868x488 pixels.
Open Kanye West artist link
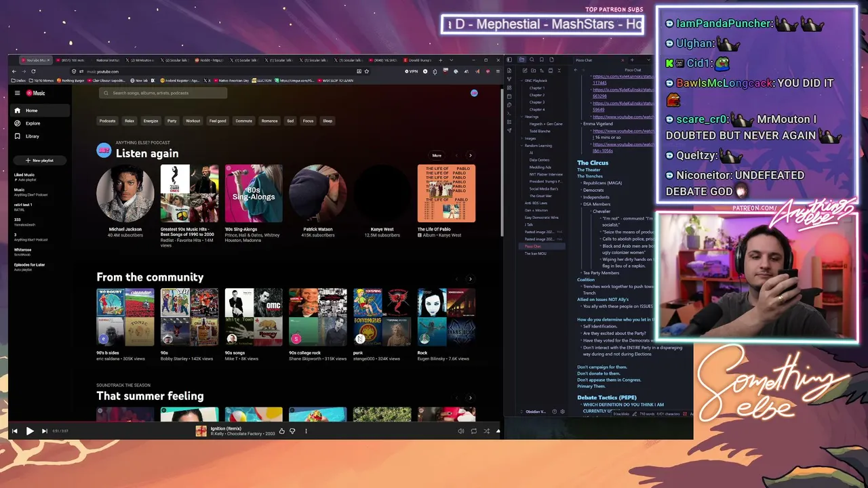pyautogui.click(x=382, y=229)
